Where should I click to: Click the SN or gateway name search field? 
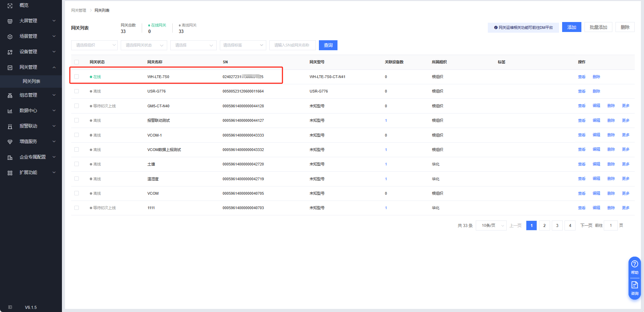(x=292, y=45)
